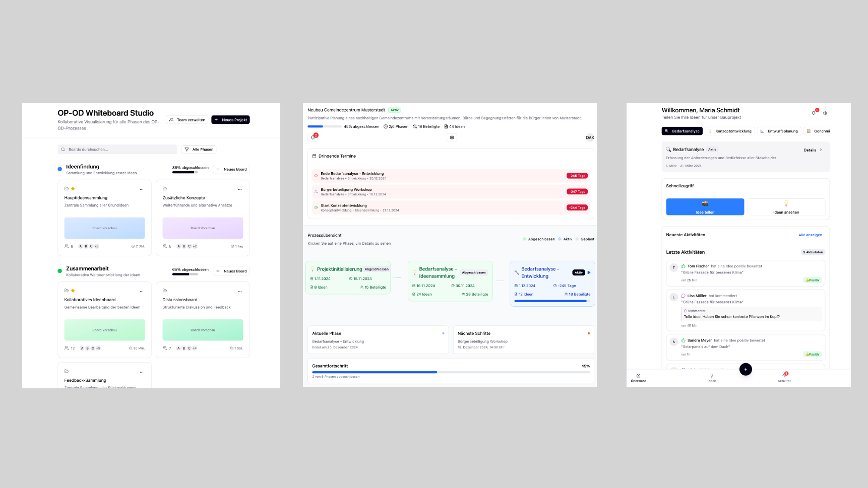The width and height of the screenshot is (868, 488).
Task: Click the Ideenfindung 85% progress bar
Action: (x=185, y=172)
